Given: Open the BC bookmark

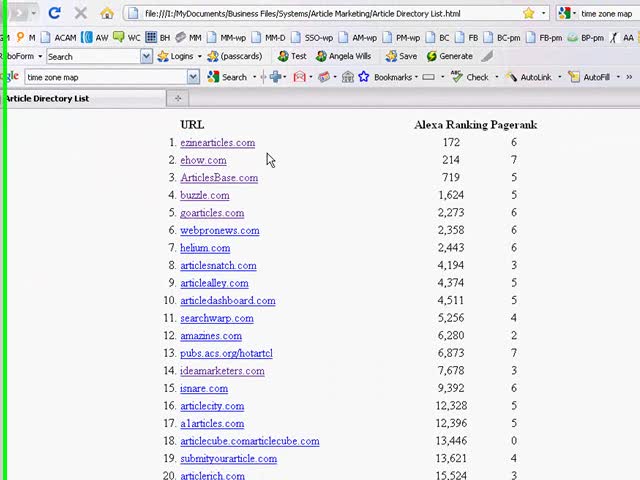Looking at the screenshot, I should [438, 38].
